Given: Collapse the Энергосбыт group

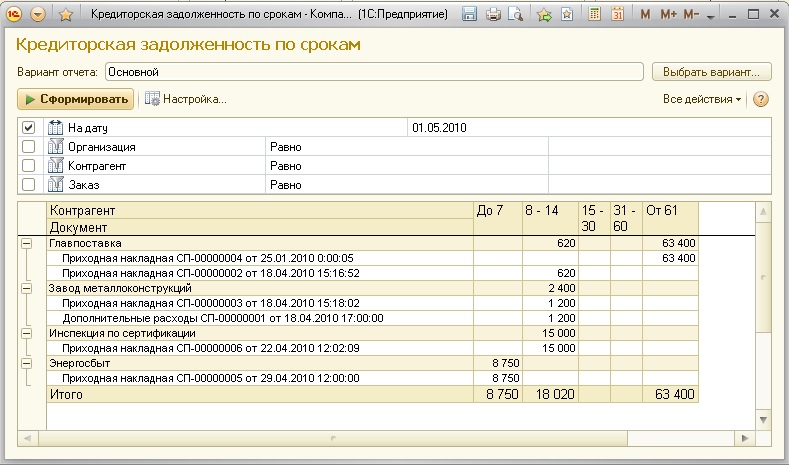Looking at the screenshot, I should (x=27, y=363).
